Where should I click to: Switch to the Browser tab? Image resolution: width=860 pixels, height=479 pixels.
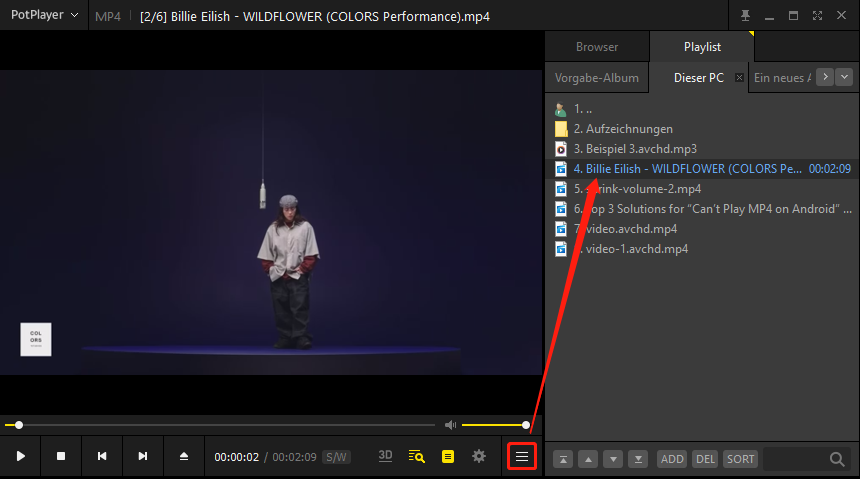597,47
